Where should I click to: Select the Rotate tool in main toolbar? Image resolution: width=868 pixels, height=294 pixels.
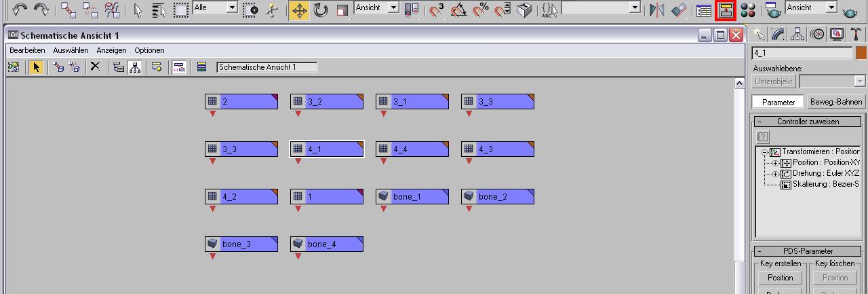coord(320,10)
